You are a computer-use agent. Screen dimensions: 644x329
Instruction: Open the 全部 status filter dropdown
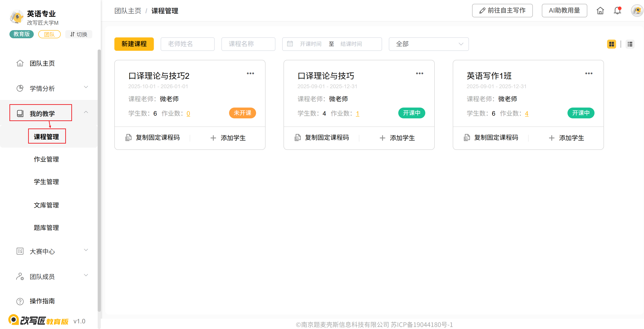pyautogui.click(x=428, y=44)
